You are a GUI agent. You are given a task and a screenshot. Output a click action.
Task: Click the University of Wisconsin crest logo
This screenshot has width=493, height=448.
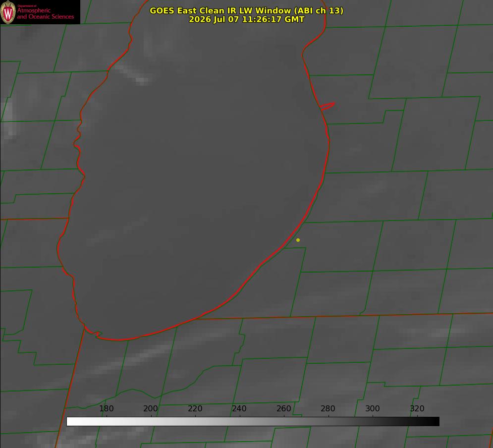[8, 12]
